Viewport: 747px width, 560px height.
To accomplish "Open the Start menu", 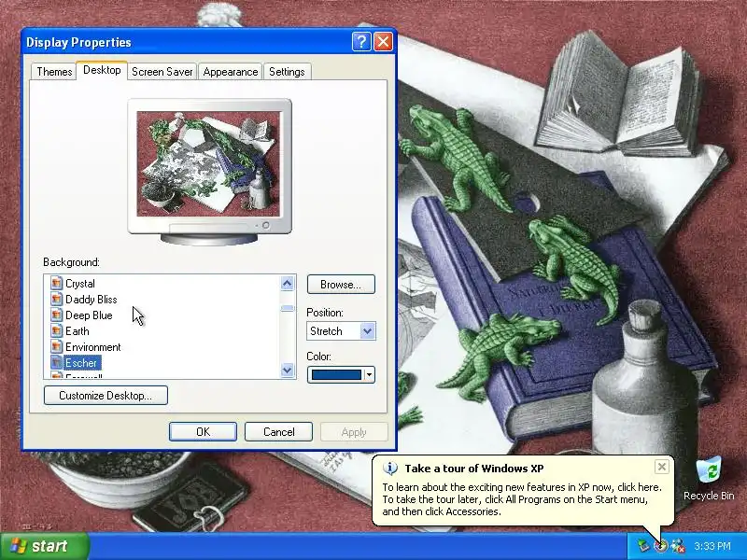I will pos(44,546).
